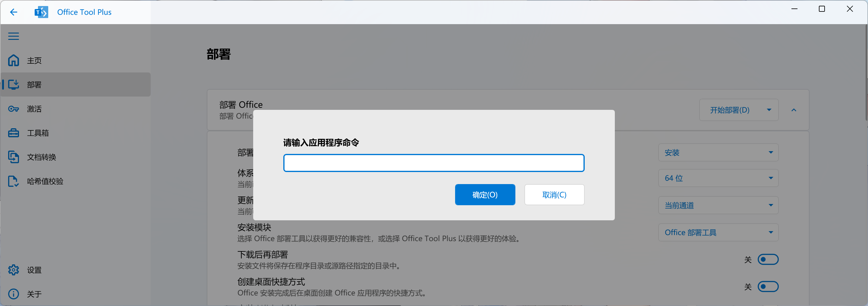The image size is (868, 306).
Task: Toggle the 下载后再部署 switch
Action: coord(768,260)
